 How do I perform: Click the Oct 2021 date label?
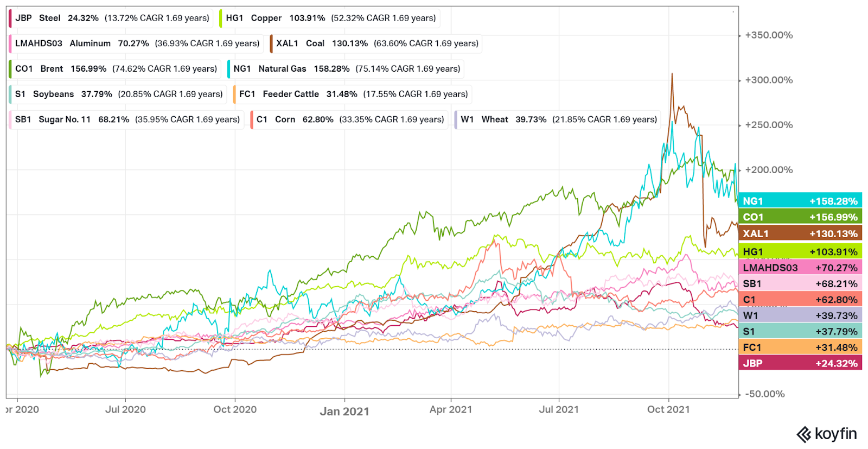(668, 409)
